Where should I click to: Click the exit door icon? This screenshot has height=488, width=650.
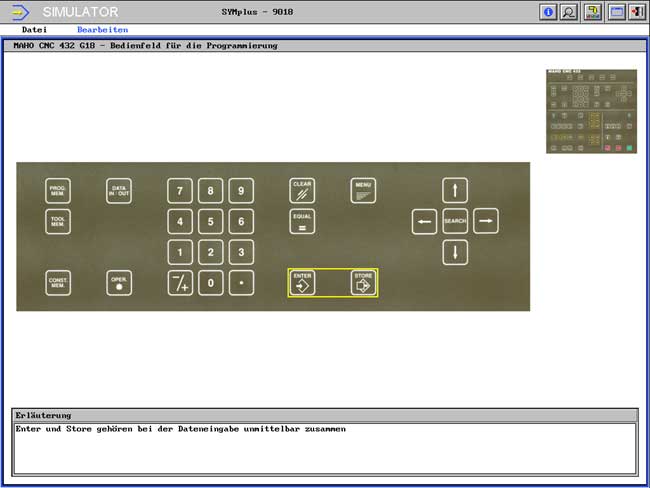(x=635, y=12)
